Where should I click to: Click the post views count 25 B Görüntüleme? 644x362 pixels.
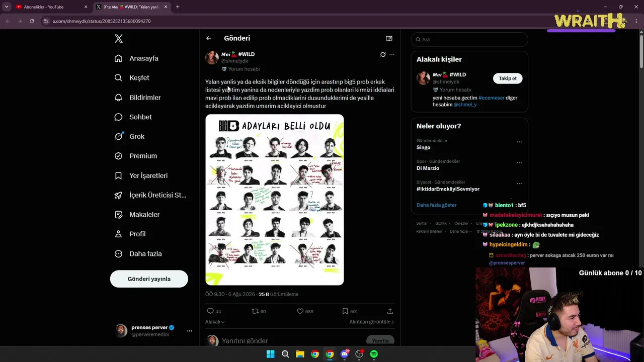click(278, 295)
